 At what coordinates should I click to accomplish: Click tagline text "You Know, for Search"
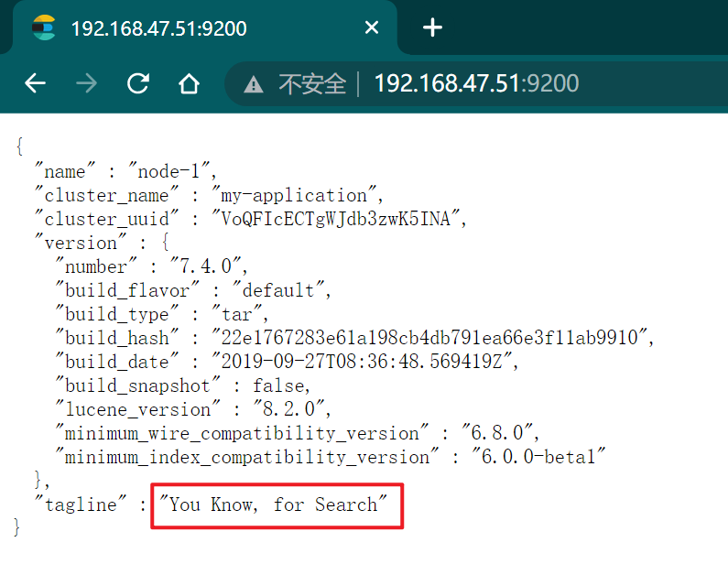point(273,504)
